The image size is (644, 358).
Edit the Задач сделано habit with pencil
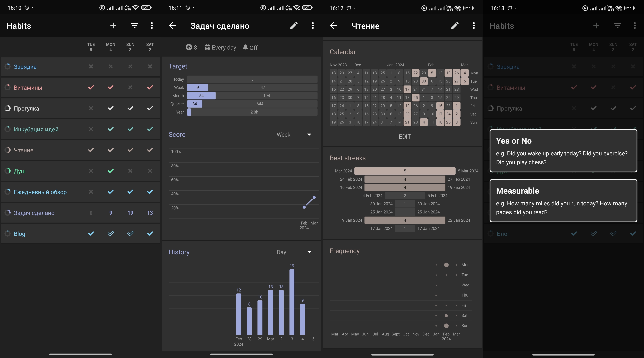point(294,26)
